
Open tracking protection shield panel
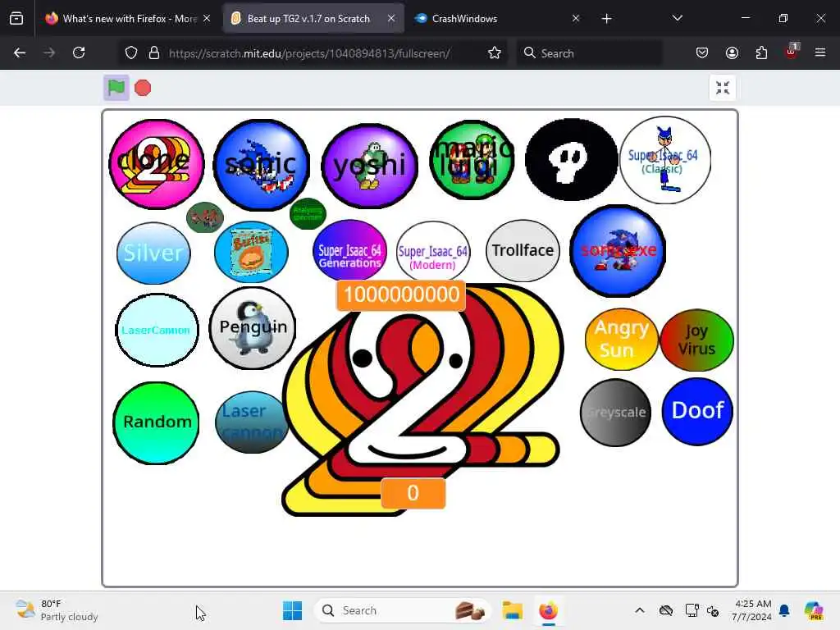[x=131, y=52]
